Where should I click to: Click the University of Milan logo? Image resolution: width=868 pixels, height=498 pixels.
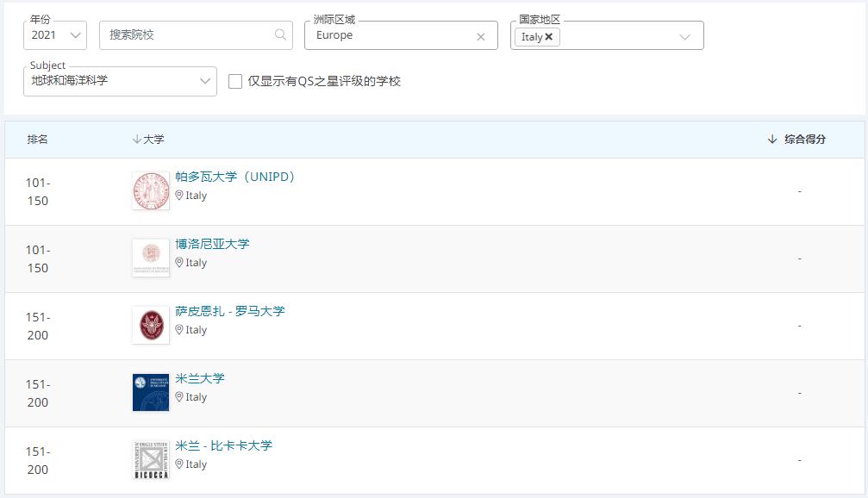tap(151, 392)
